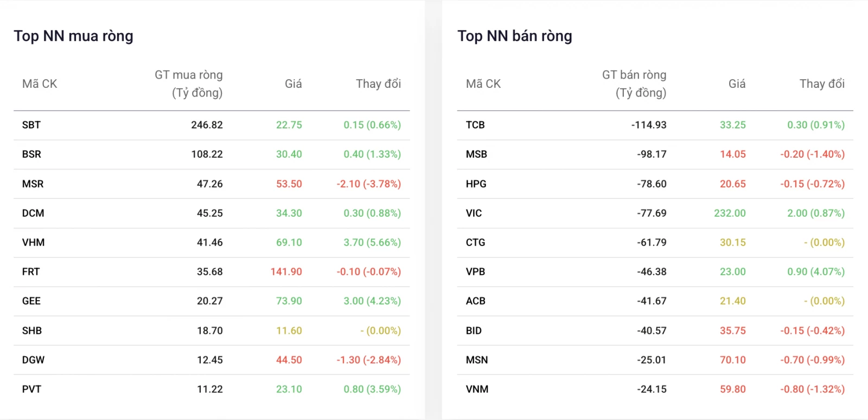Click the VIC stock code
The height and width of the screenshot is (420, 868).
[474, 213]
